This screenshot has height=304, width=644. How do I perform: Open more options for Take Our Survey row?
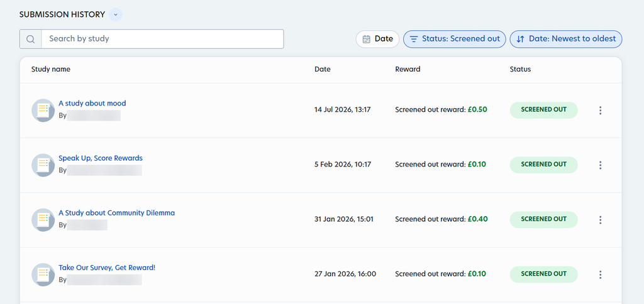coord(600,275)
